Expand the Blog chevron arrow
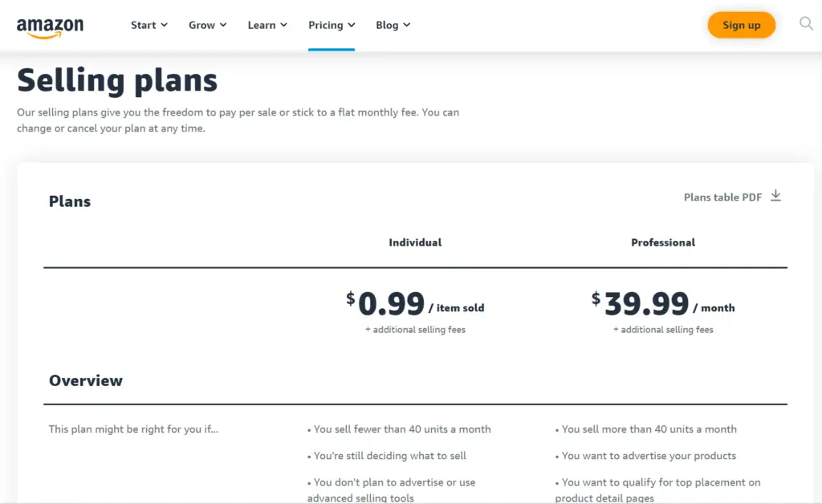Image resolution: width=822 pixels, height=504 pixels. [x=407, y=25]
